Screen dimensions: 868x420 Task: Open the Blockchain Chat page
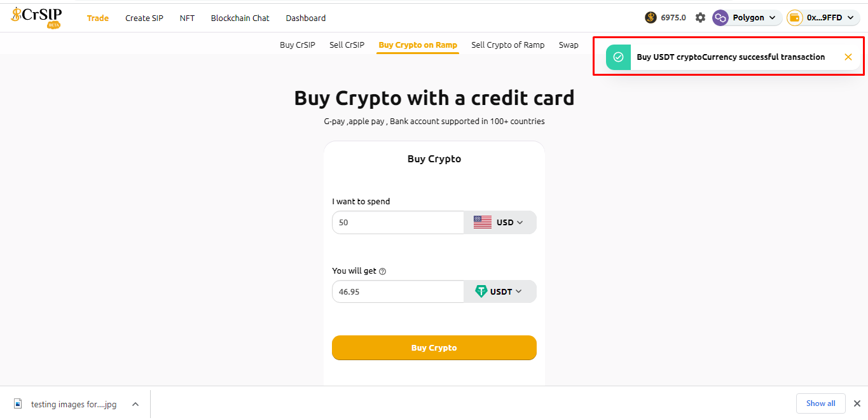pos(240,18)
